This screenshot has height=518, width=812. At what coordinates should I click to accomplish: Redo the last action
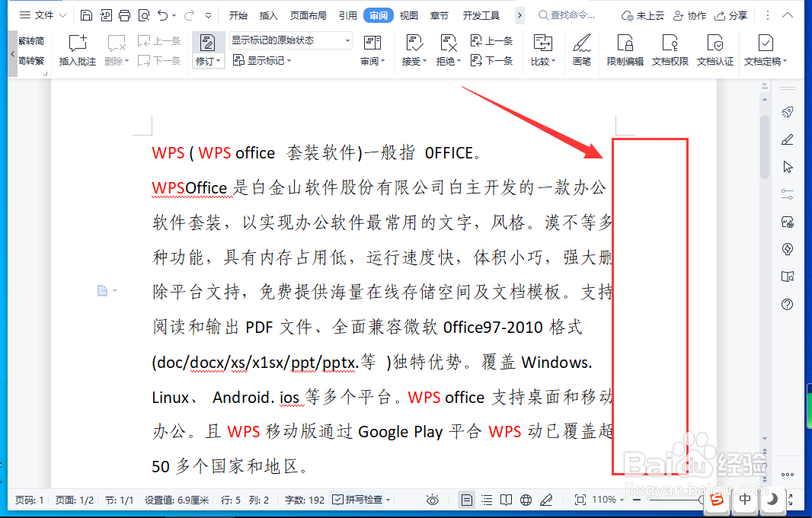coord(189,15)
